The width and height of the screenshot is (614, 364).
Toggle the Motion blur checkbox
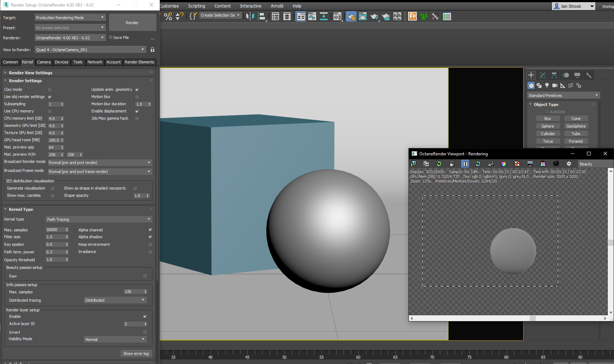click(x=137, y=97)
